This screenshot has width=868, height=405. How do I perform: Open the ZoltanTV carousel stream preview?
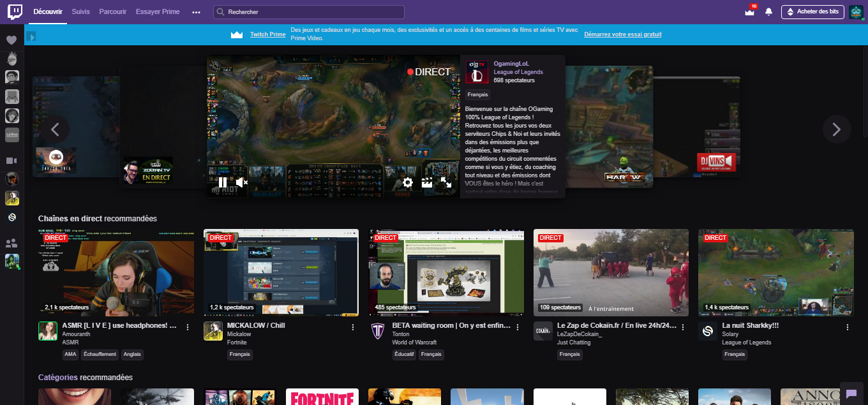click(163, 126)
